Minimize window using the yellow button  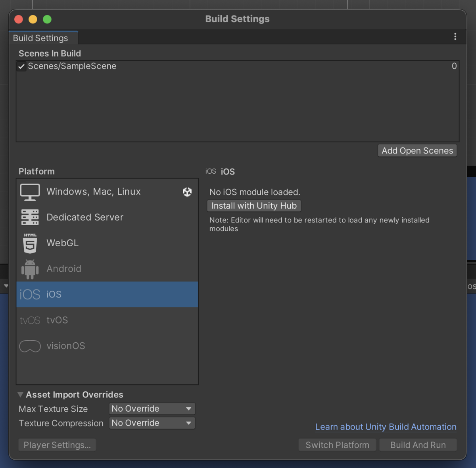coord(33,19)
